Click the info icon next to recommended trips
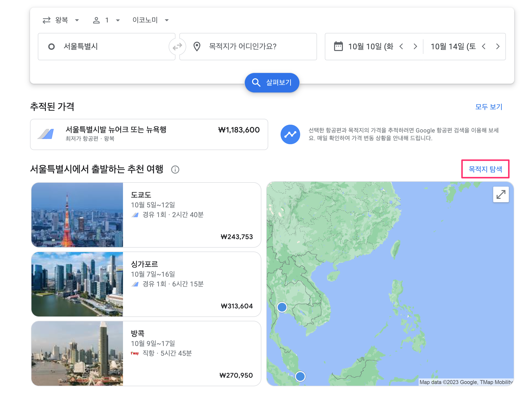 [175, 170]
